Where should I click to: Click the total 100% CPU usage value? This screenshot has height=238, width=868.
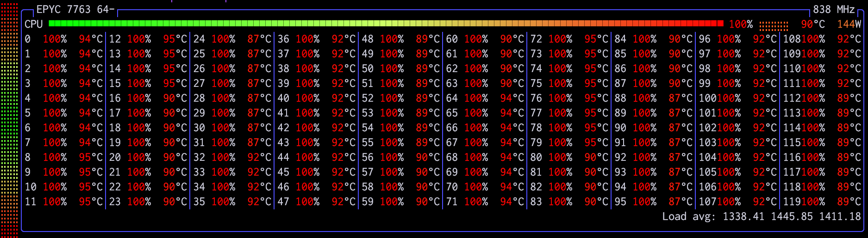(x=741, y=24)
